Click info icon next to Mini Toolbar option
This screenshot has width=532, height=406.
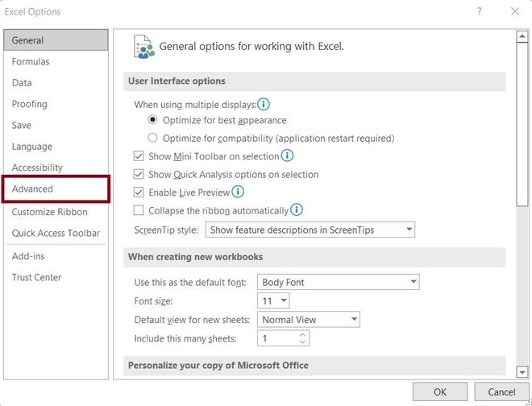(287, 156)
